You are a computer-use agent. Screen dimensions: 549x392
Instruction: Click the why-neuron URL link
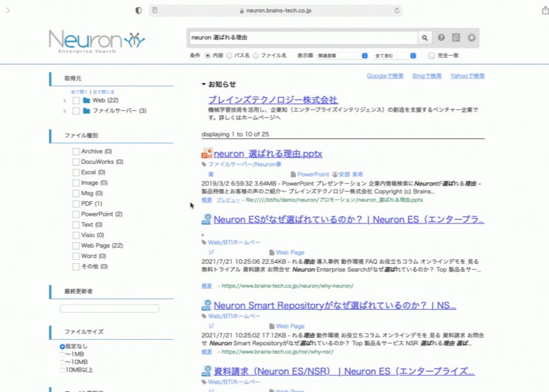point(287,286)
